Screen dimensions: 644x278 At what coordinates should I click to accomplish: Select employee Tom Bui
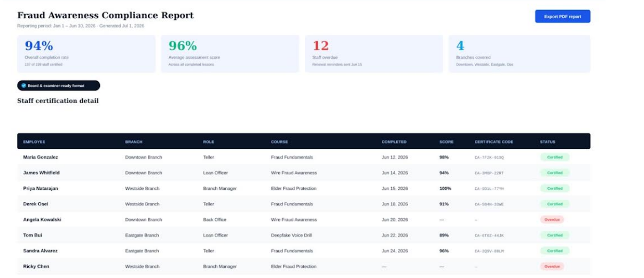tap(33, 235)
